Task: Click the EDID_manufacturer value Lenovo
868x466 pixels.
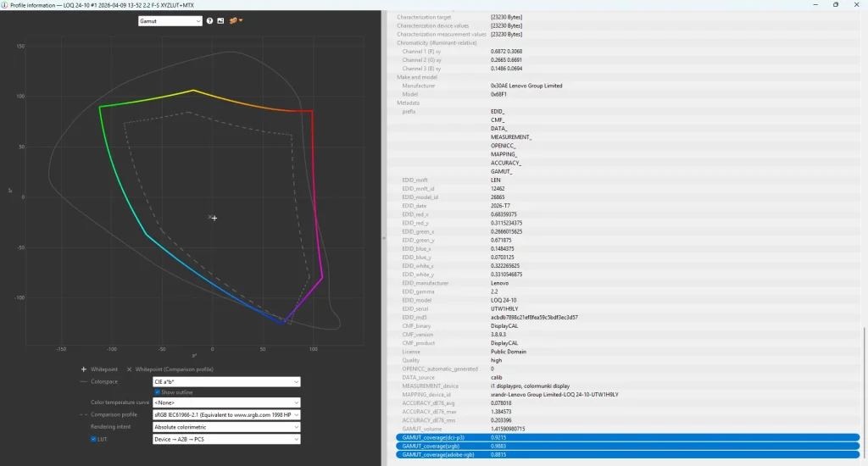Action: pyautogui.click(x=499, y=283)
